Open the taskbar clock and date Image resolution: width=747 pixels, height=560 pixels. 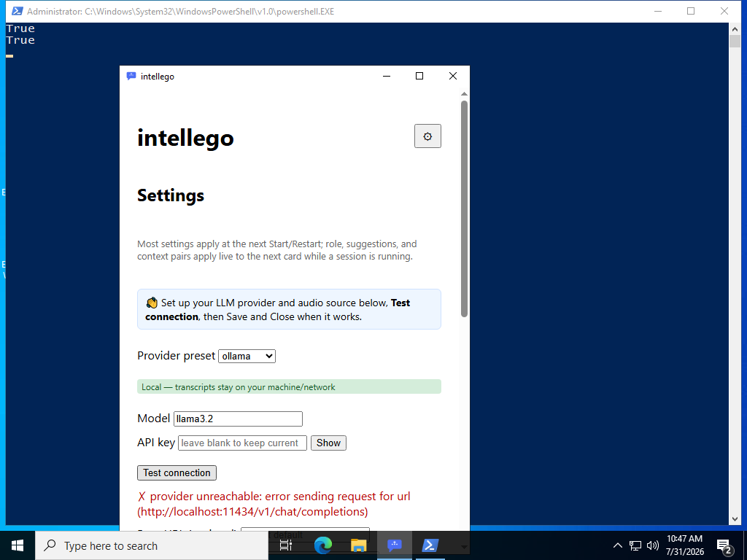(x=684, y=545)
